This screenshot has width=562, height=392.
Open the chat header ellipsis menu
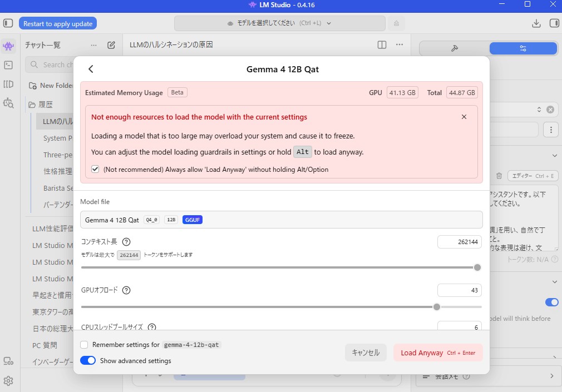click(x=400, y=45)
